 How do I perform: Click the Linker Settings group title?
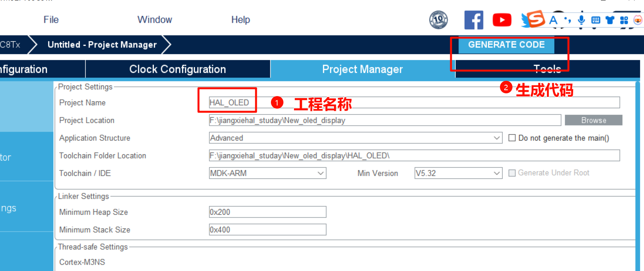coord(83,196)
